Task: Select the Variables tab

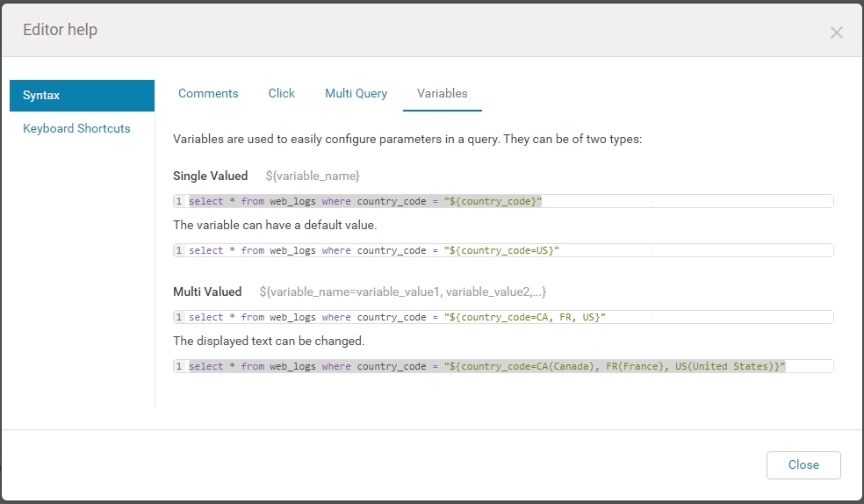Action: pyautogui.click(x=442, y=94)
